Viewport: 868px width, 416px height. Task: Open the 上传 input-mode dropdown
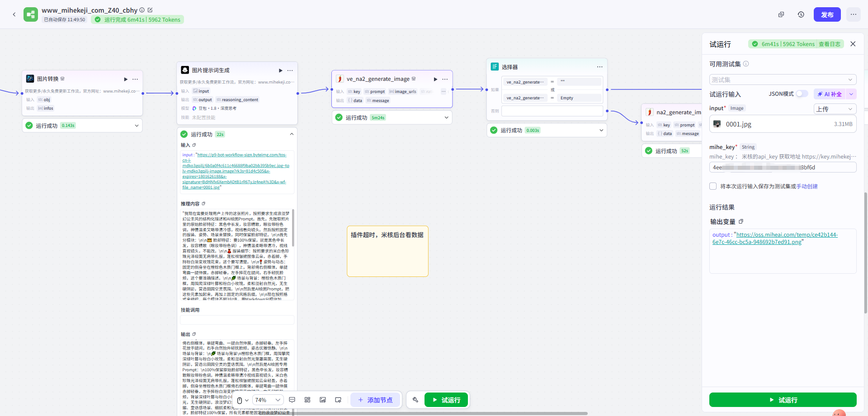[835, 109]
